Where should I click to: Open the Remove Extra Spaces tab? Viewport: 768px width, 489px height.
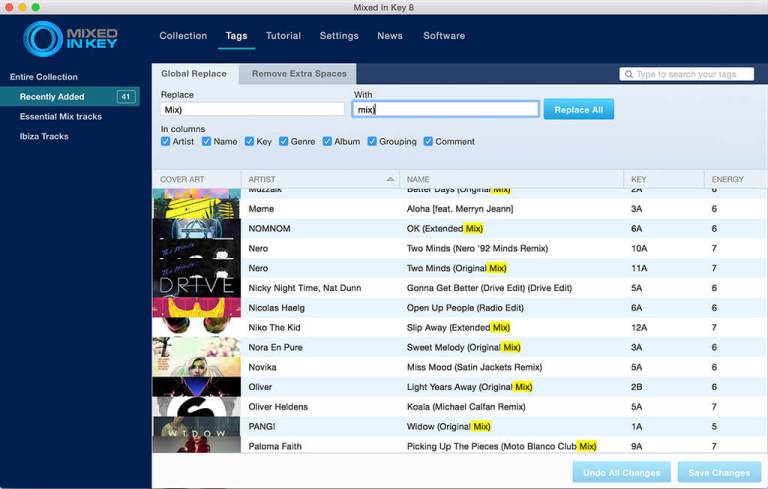click(299, 73)
